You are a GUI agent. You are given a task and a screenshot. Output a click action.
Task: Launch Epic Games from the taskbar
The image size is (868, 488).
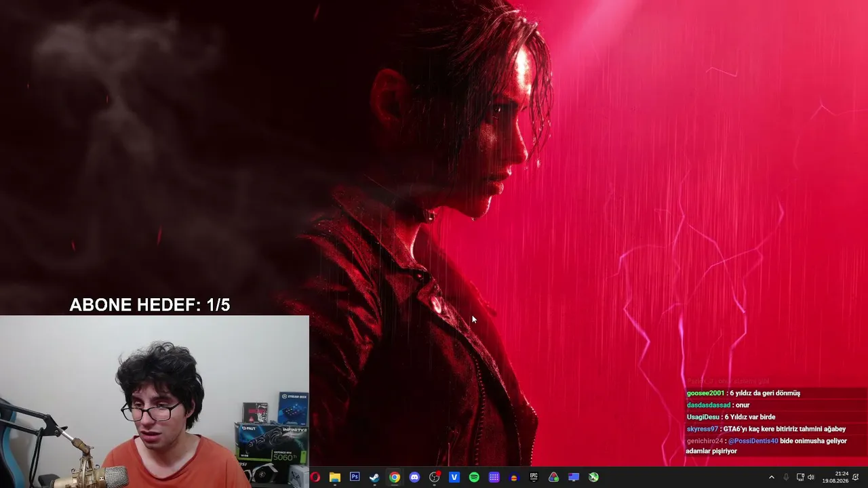click(x=534, y=477)
